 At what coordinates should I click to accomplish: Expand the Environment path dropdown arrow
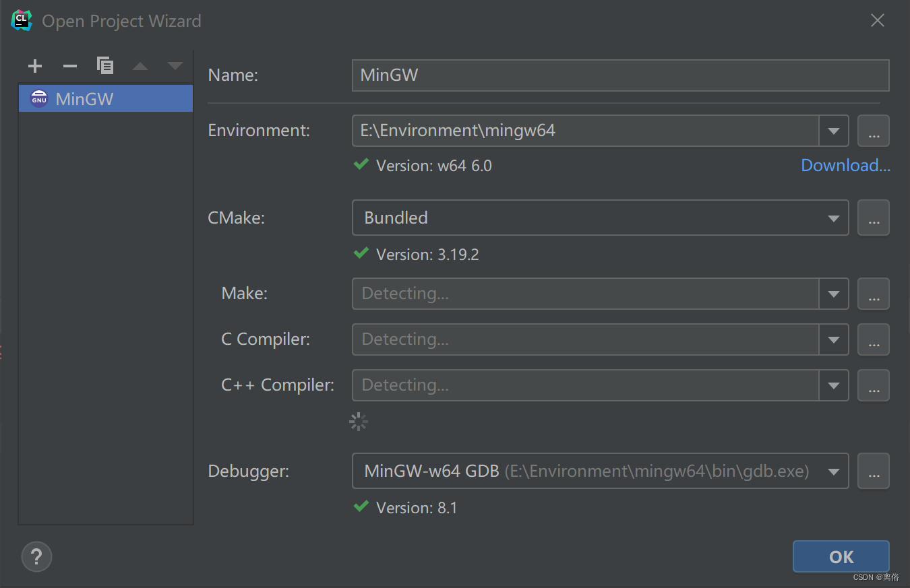(834, 131)
